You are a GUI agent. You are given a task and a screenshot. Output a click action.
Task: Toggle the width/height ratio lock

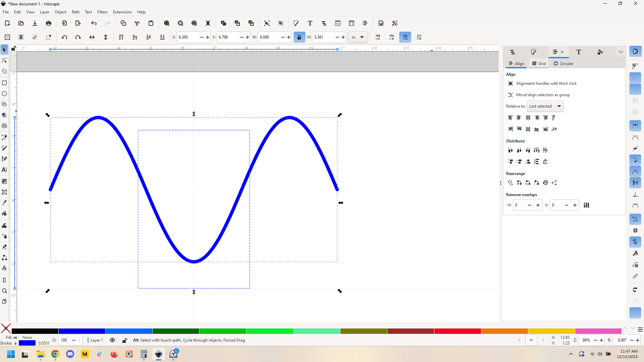(x=299, y=37)
